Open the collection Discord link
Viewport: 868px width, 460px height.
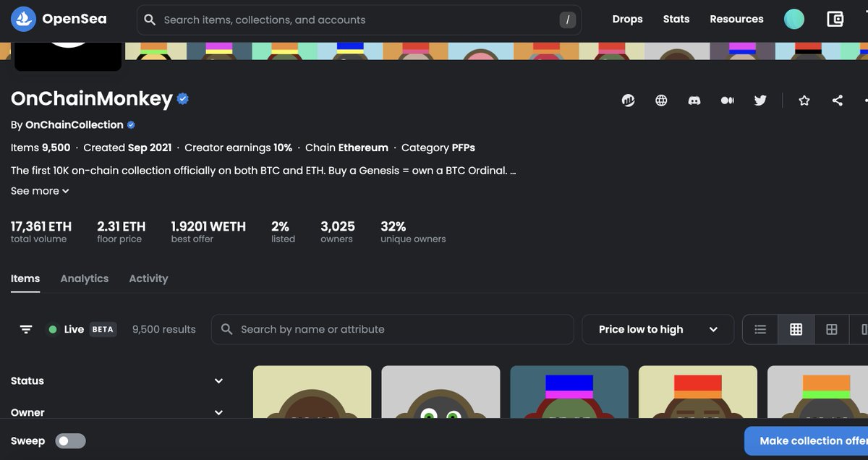point(694,101)
